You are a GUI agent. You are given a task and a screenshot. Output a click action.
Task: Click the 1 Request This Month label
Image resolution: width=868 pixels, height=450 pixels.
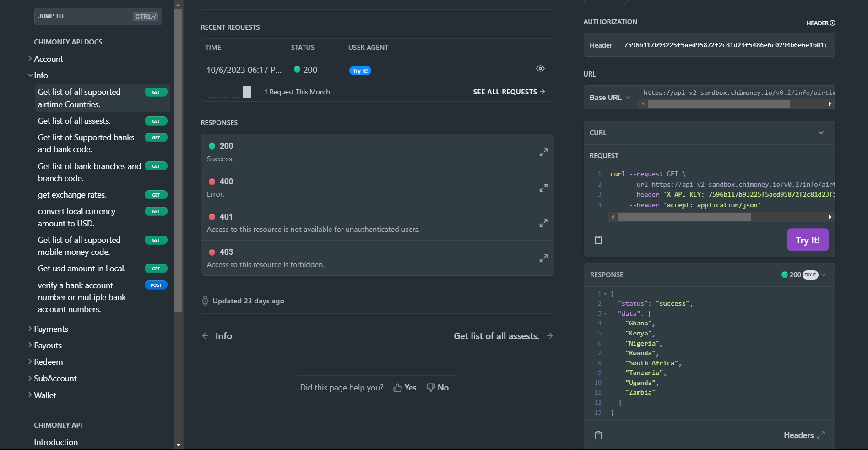[x=297, y=92]
